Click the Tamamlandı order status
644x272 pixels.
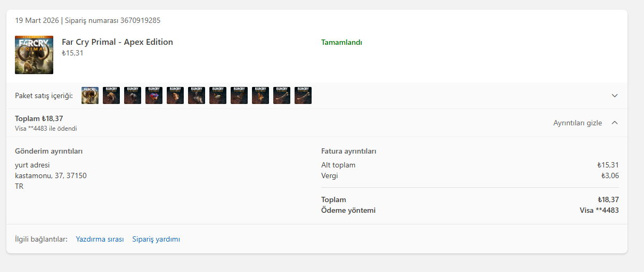pyautogui.click(x=341, y=42)
